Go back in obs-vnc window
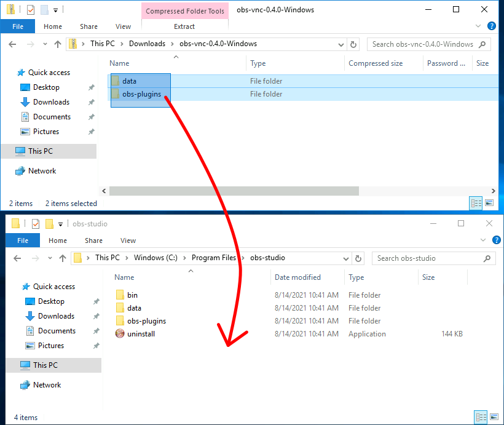 coord(12,44)
